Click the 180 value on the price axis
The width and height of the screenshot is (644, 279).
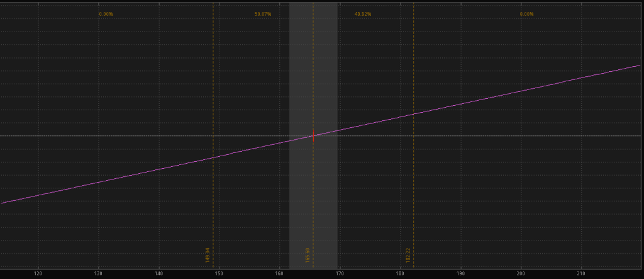click(x=400, y=274)
